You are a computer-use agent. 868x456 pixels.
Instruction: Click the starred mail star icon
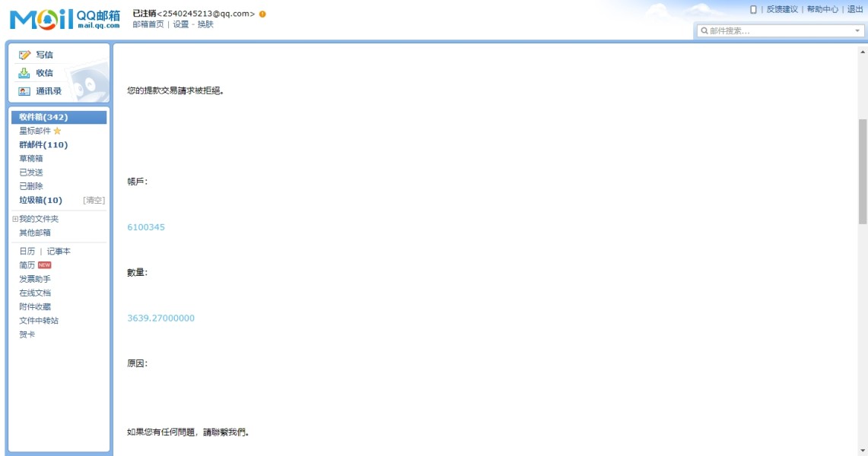click(57, 131)
